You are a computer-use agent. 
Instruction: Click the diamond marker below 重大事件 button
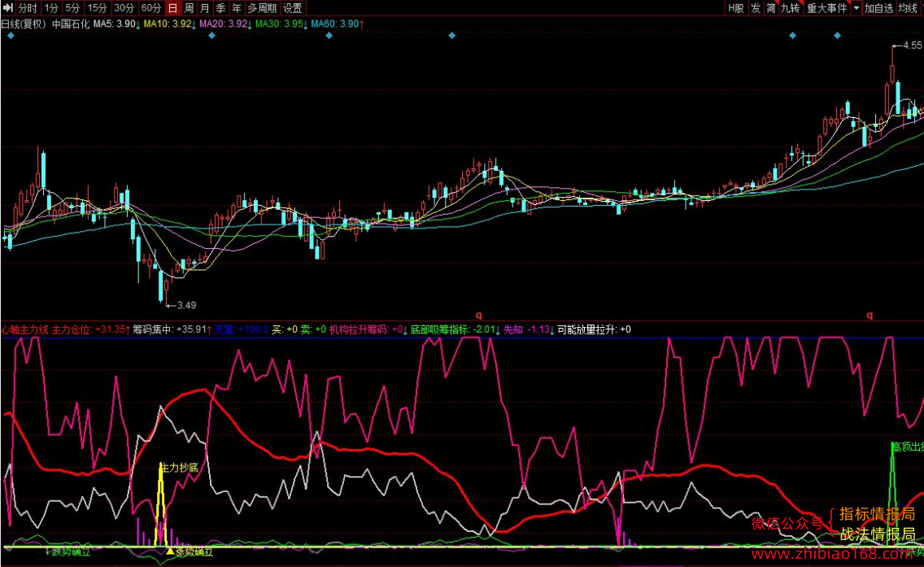[x=838, y=35]
